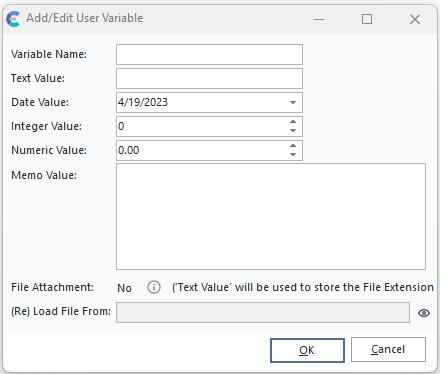Image resolution: width=440 pixels, height=374 pixels.
Task: Dismiss the dialog with Cancel
Action: [x=388, y=349]
